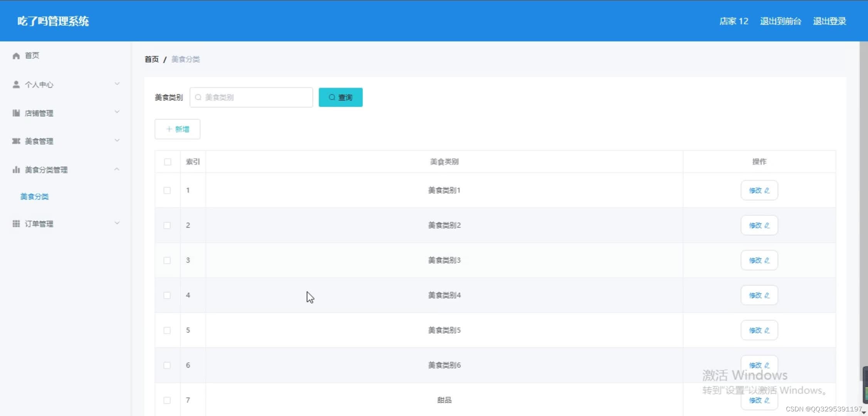Click 首页 in the breadcrumb
Viewport: 868px width, 416px height.
pos(151,59)
